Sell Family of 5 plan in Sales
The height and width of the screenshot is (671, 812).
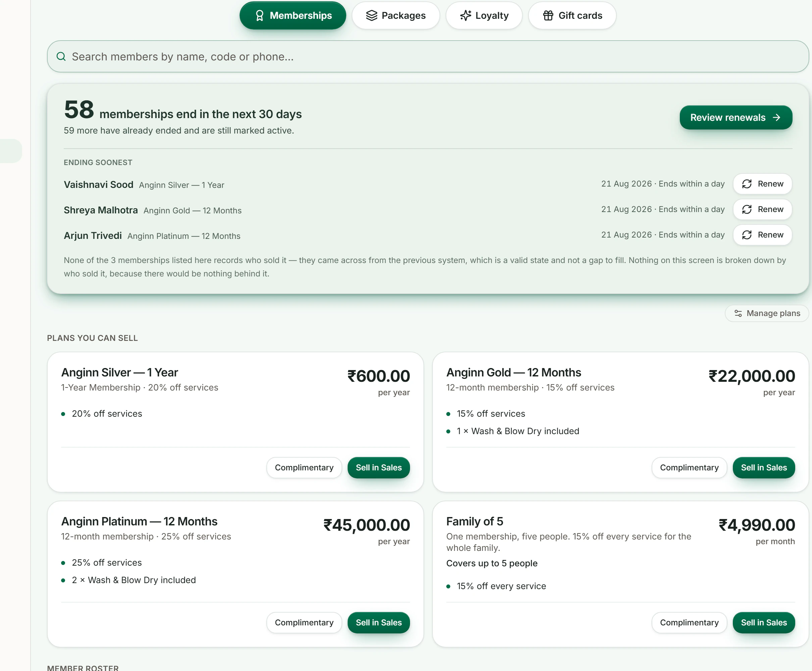point(764,623)
